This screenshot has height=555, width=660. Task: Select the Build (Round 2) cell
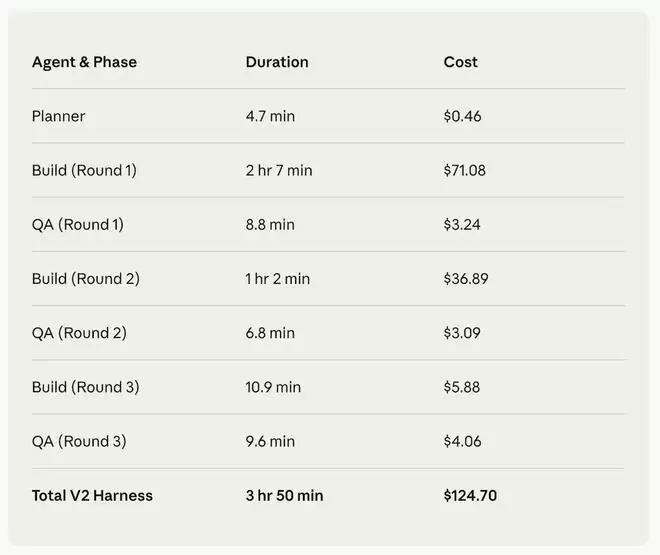click(85, 278)
